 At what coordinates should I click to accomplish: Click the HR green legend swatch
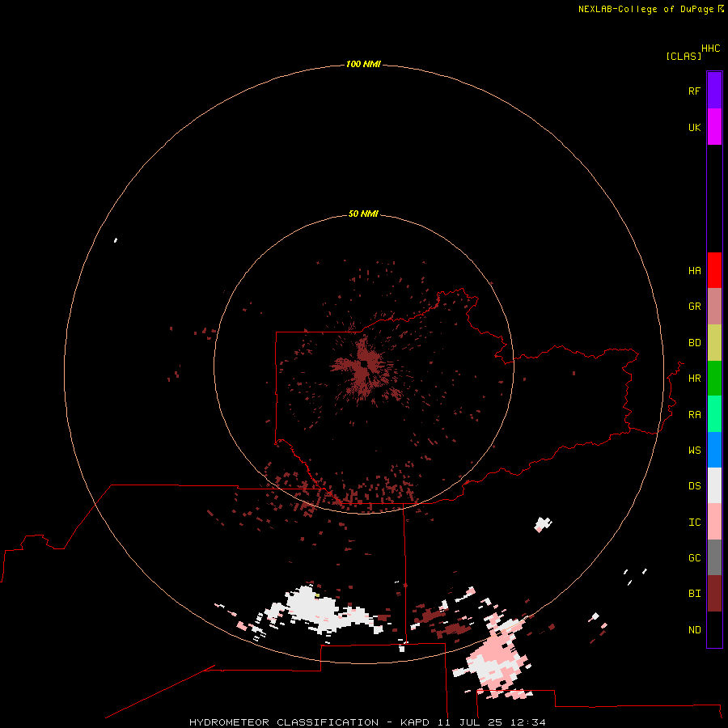point(714,379)
